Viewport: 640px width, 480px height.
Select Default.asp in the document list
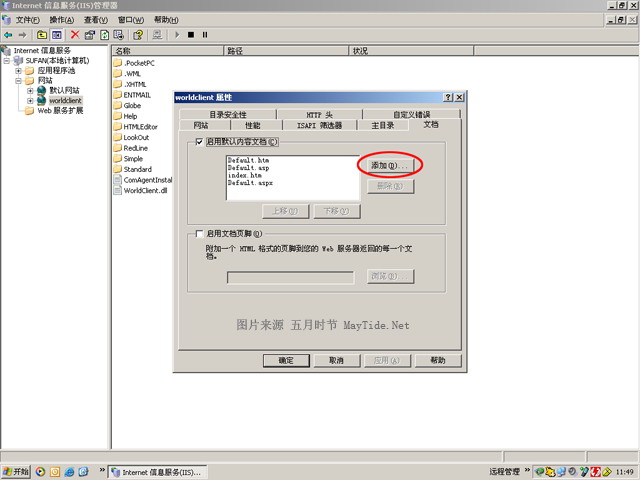coord(248,168)
